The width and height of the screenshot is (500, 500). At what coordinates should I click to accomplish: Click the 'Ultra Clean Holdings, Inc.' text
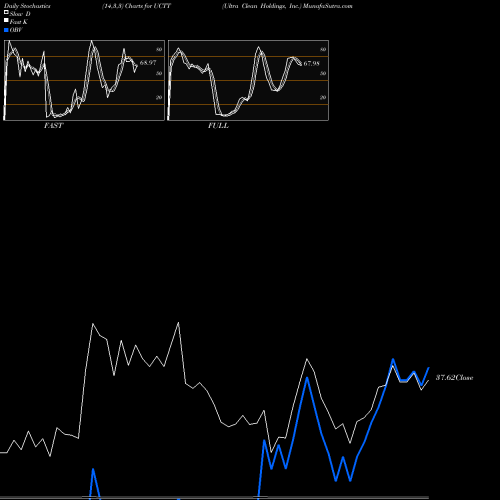coord(262,6)
